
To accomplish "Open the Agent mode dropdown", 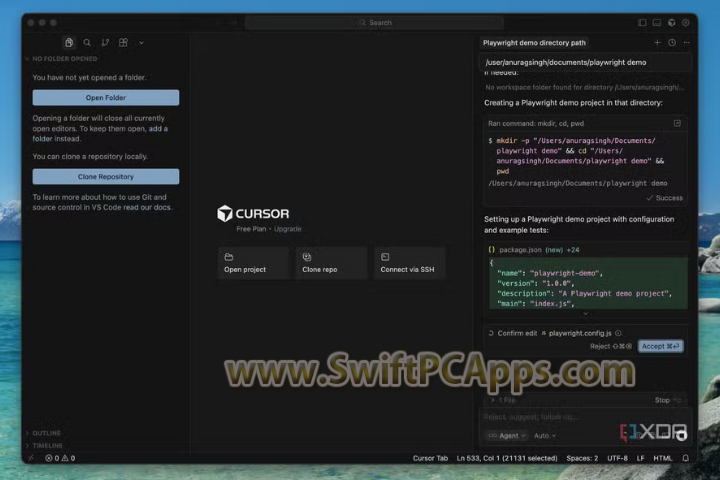I will tap(507, 435).
